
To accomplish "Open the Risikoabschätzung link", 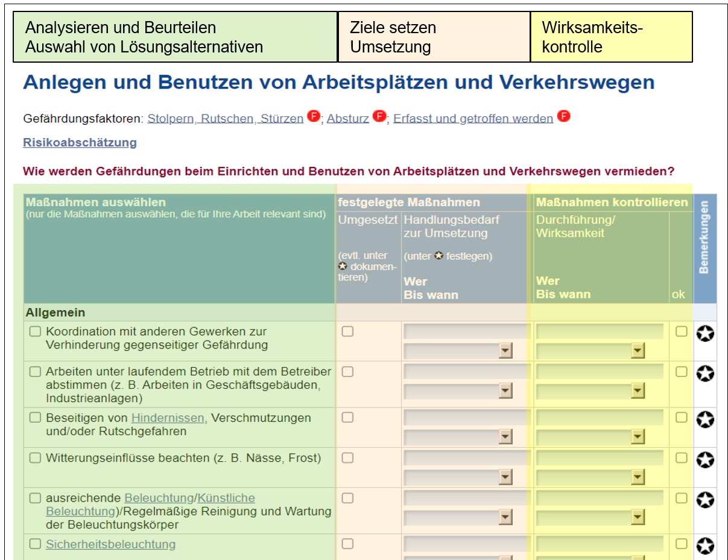I will pyautogui.click(x=80, y=143).
